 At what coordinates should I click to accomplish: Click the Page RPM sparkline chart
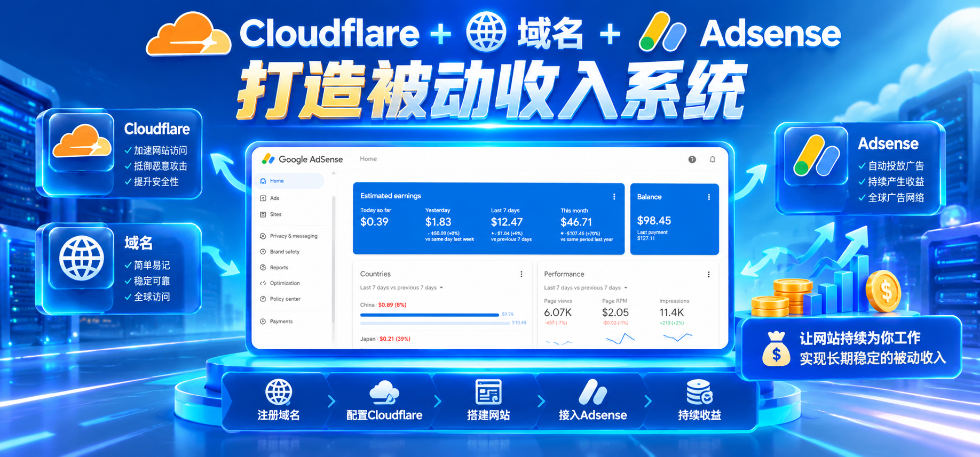click(620, 339)
